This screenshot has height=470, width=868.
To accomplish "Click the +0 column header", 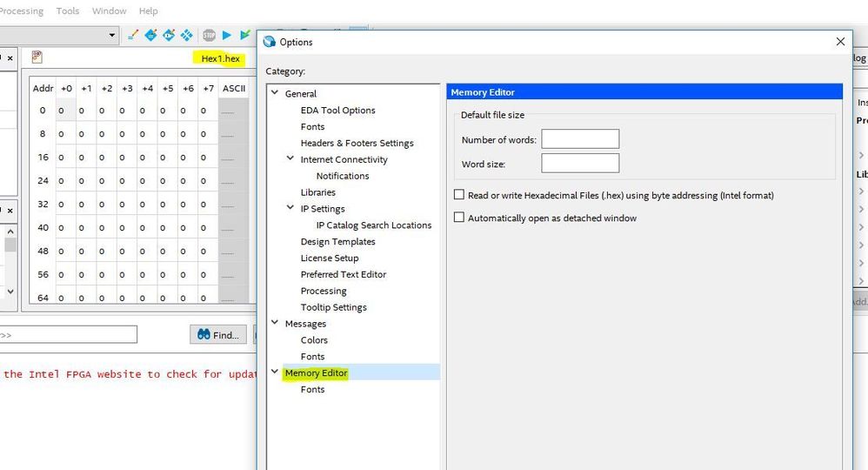I will [66, 88].
